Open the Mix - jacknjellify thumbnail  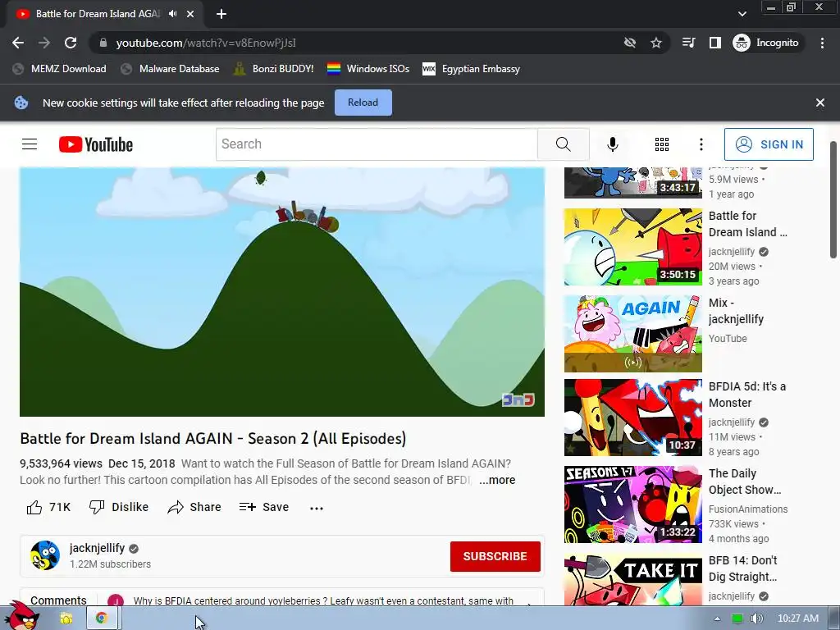coord(632,333)
